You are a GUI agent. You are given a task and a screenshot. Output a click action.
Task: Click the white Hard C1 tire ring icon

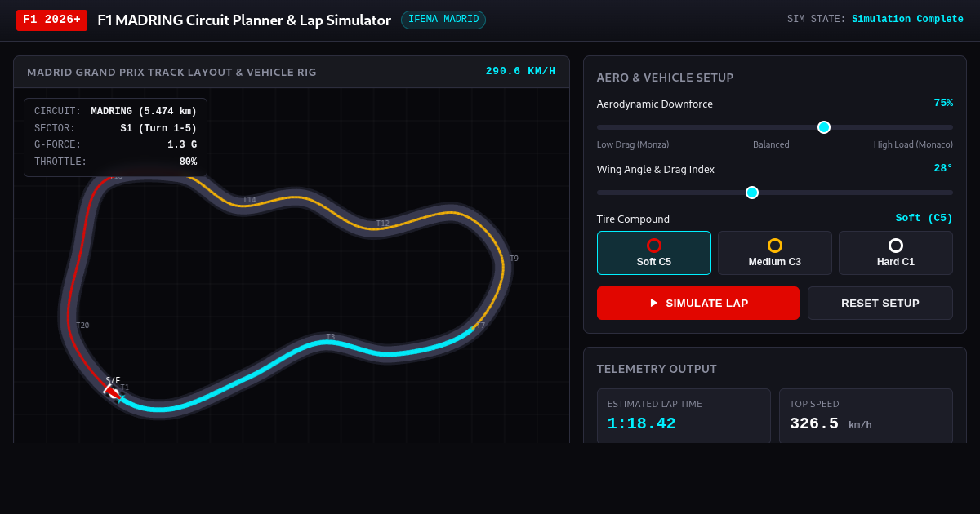tap(896, 246)
